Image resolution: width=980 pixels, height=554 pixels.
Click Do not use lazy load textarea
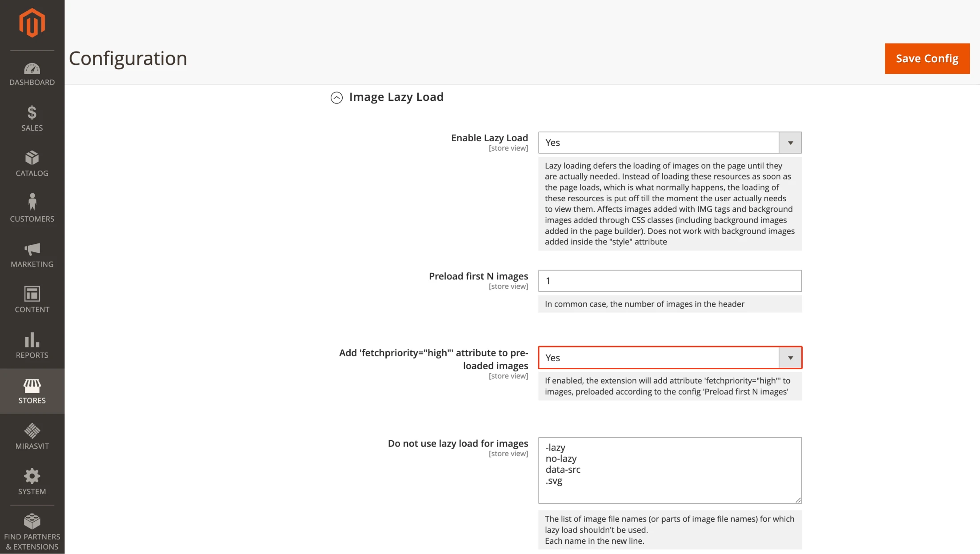coord(669,469)
